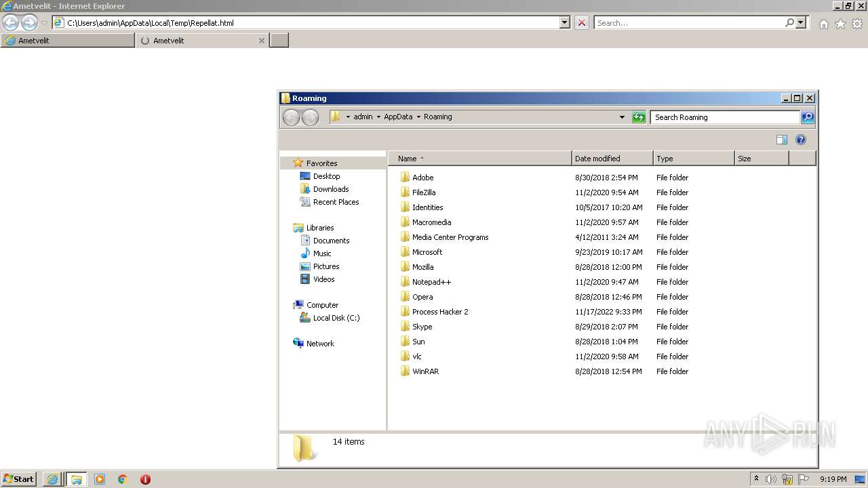Open the Favorites star in Internet Explorer
Viewport: 868px width, 488px height.
tap(840, 24)
